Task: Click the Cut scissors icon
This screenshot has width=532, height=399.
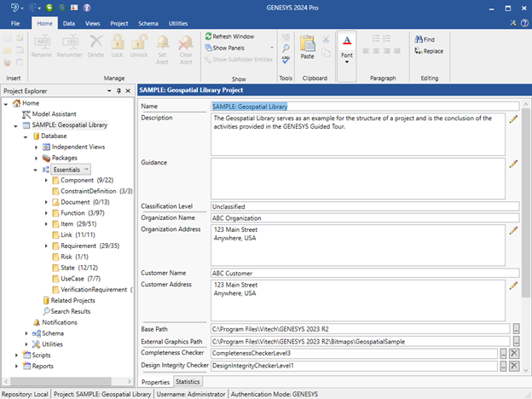Action: point(326,39)
